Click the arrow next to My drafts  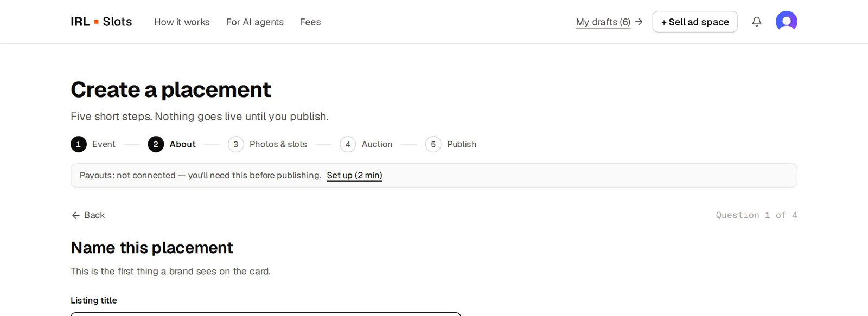639,22
